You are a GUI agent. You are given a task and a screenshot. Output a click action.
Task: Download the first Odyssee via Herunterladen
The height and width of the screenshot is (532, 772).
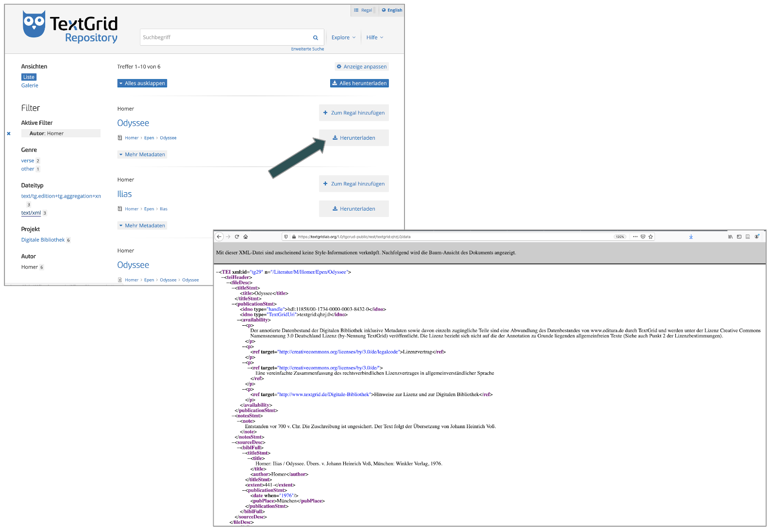click(354, 138)
